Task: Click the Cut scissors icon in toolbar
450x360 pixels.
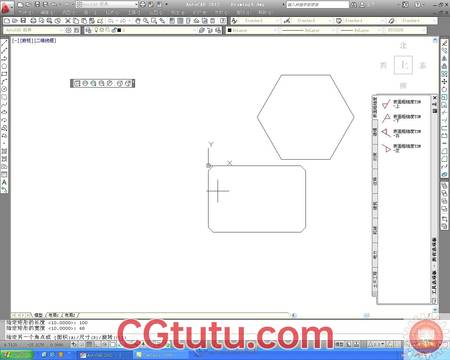Action: (68, 21)
